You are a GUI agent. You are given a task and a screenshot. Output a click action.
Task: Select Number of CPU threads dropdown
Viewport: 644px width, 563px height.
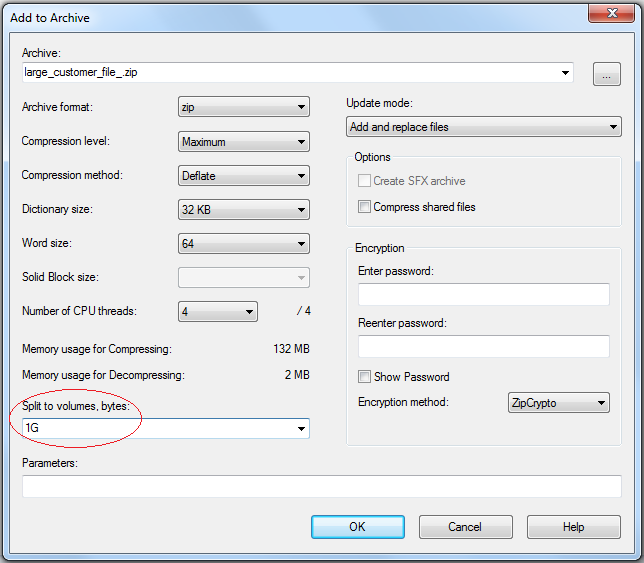[x=218, y=312]
